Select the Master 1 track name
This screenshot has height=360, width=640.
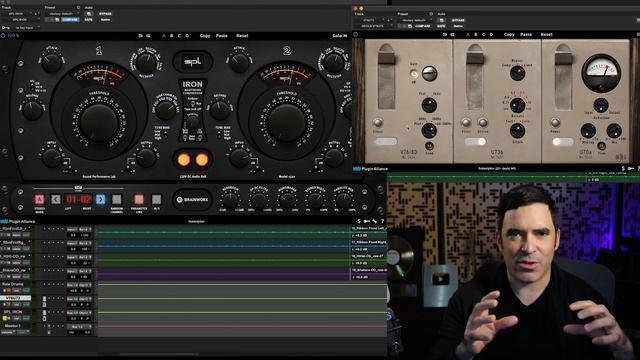click(x=14, y=326)
